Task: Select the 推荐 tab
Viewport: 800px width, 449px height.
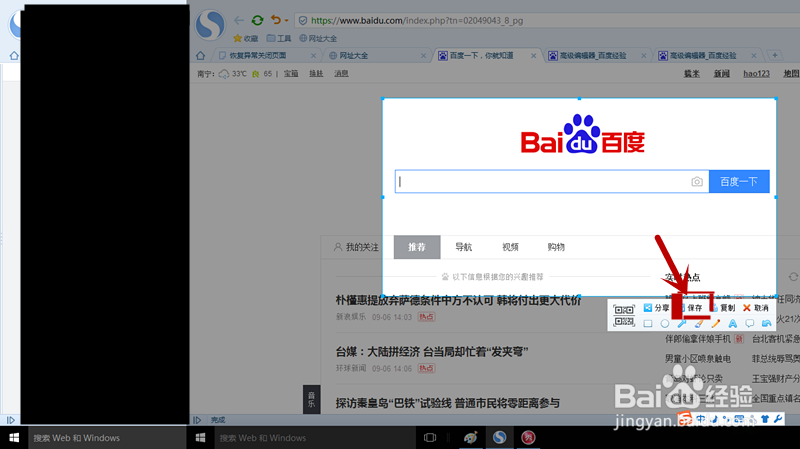Action: click(417, 247)
